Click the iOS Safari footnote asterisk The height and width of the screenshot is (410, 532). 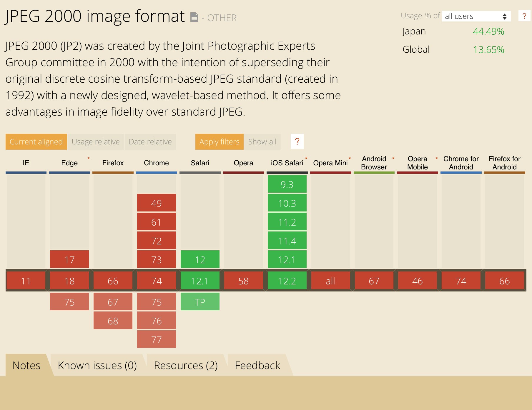pyautogui.click(x=306, y=159)
